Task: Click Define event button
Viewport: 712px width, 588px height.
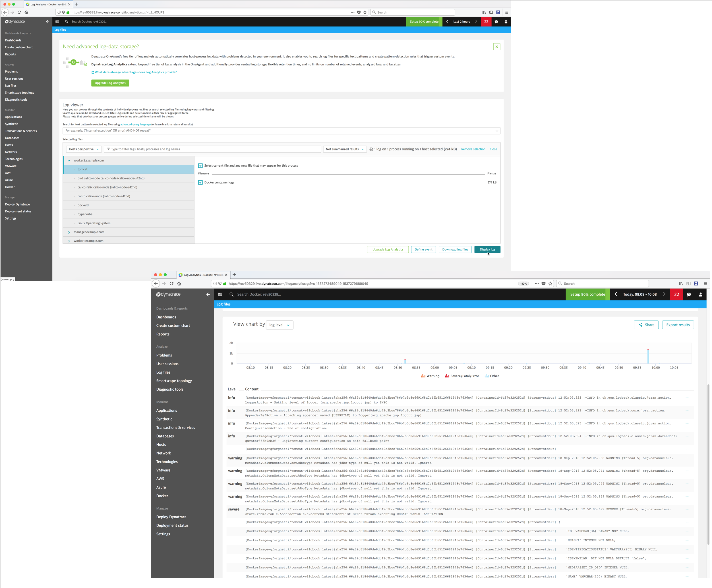Action: pyautogui.click(x=423, y=249)
